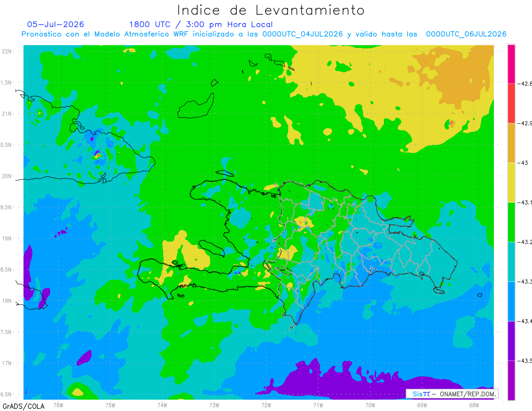Click the date '05-Jul-2026'

(x=55, y=24)
